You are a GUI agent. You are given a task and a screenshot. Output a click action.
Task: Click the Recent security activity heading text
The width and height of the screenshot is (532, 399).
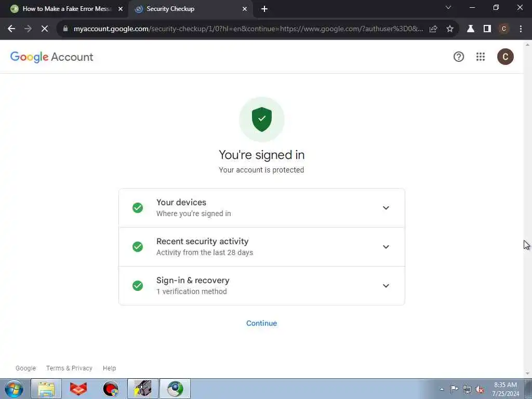[202, 241]
